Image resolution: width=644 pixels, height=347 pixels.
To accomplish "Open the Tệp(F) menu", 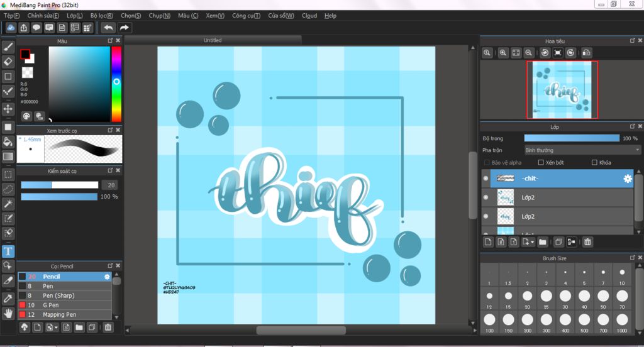I will click(12, 16).
